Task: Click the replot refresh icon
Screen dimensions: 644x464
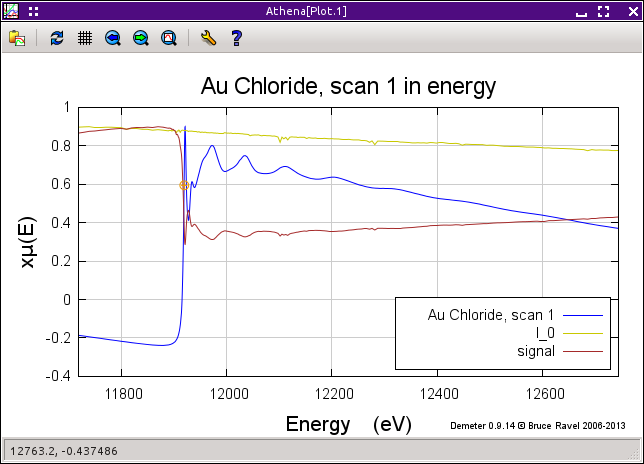Action: point(57,38)
